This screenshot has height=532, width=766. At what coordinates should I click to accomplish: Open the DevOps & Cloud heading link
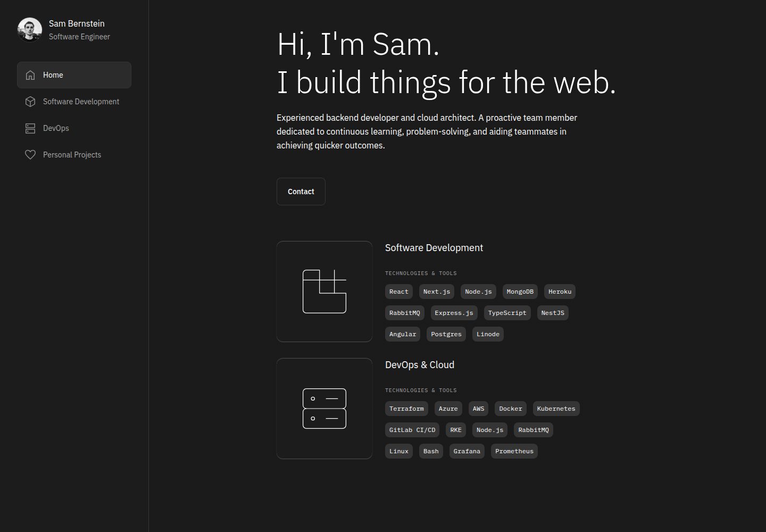tap(420, 365)
